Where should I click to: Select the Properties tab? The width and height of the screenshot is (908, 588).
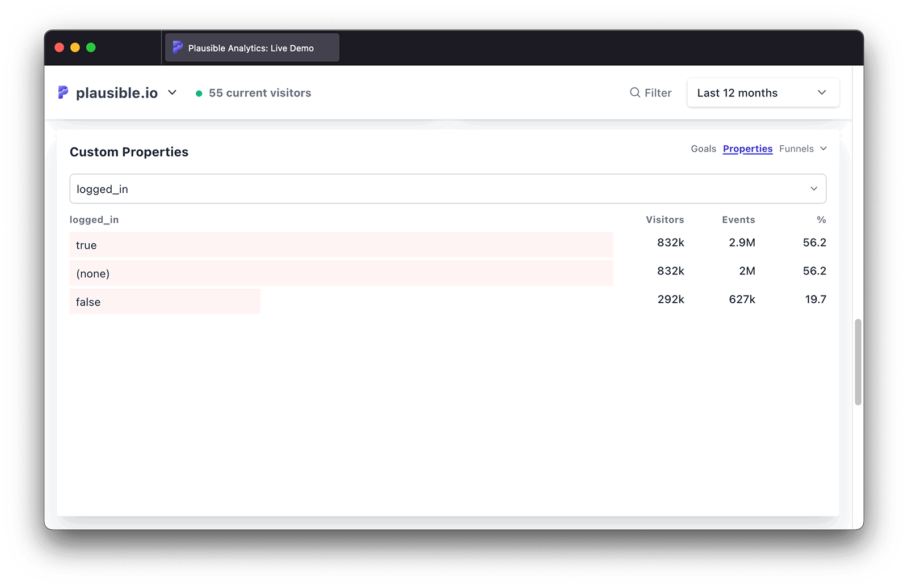point(747,149)
